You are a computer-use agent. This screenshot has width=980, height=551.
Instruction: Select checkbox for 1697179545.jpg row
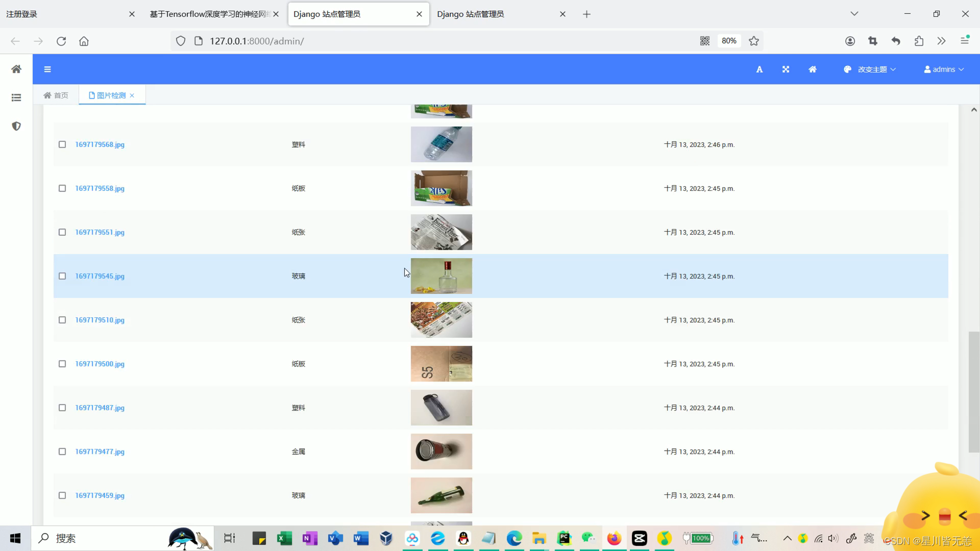click(x=62, y=276)
